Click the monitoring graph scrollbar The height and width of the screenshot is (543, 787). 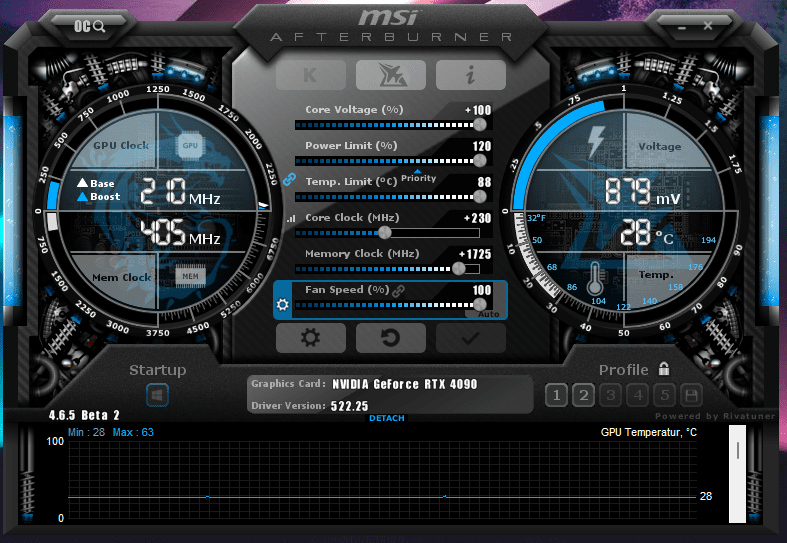pos(737,474)
